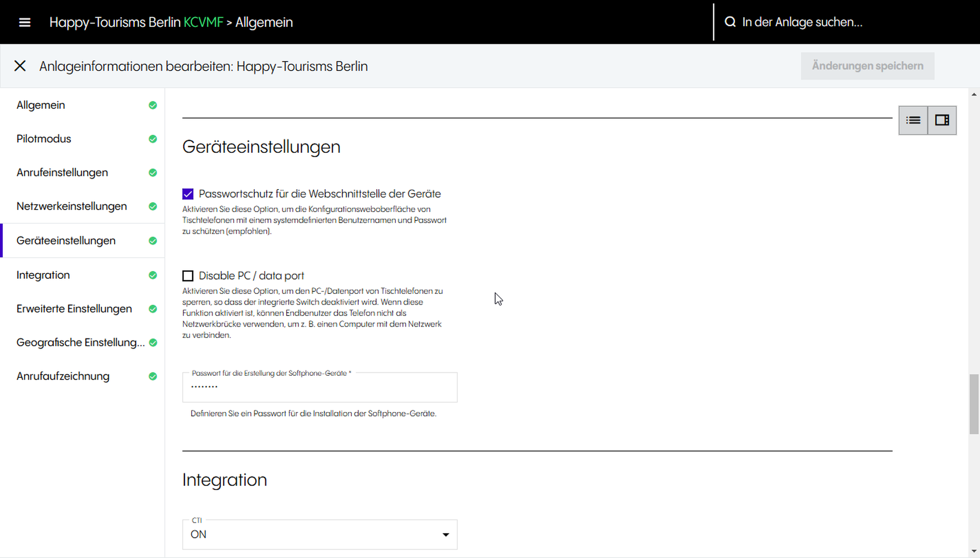Select Erweiterte Einstellungen sidebar item
980x558 pixels.
[74, 309]
